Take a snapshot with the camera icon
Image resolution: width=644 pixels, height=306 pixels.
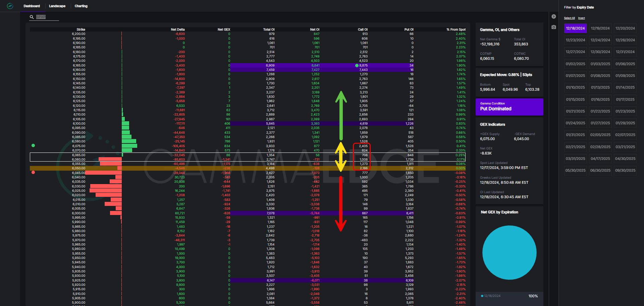[x=554, y=27]
